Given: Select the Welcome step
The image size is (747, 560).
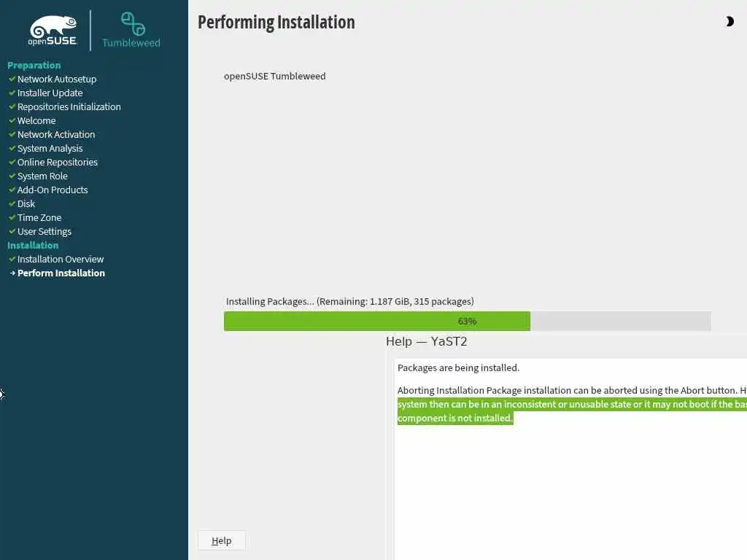Looking at the screenshot, I should [36, 120].
